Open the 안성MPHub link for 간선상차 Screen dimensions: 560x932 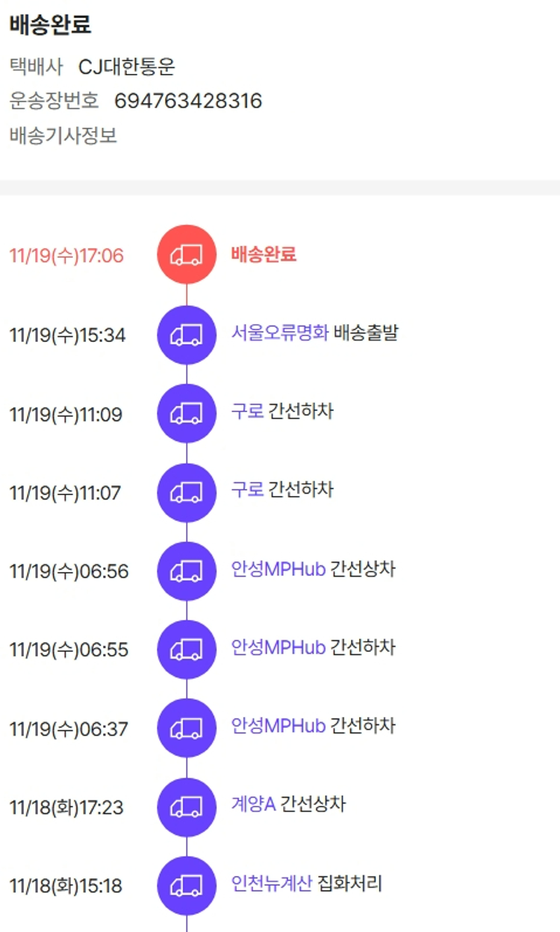pyautogui.click(x=278, y=570)
